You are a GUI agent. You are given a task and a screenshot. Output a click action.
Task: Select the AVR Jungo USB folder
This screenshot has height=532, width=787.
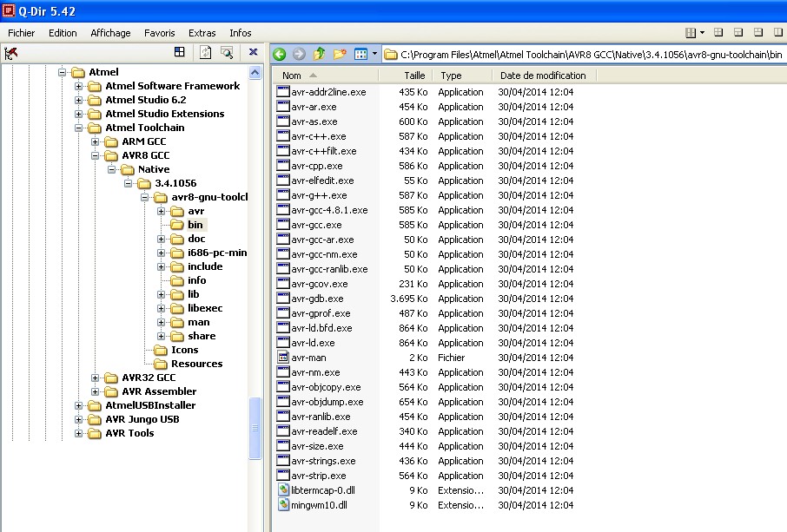point(142,419)
